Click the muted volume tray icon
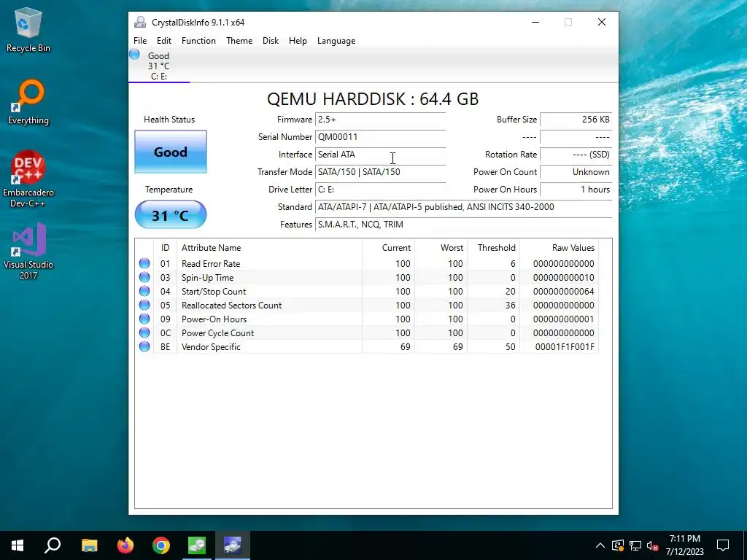 pos(653,545)
